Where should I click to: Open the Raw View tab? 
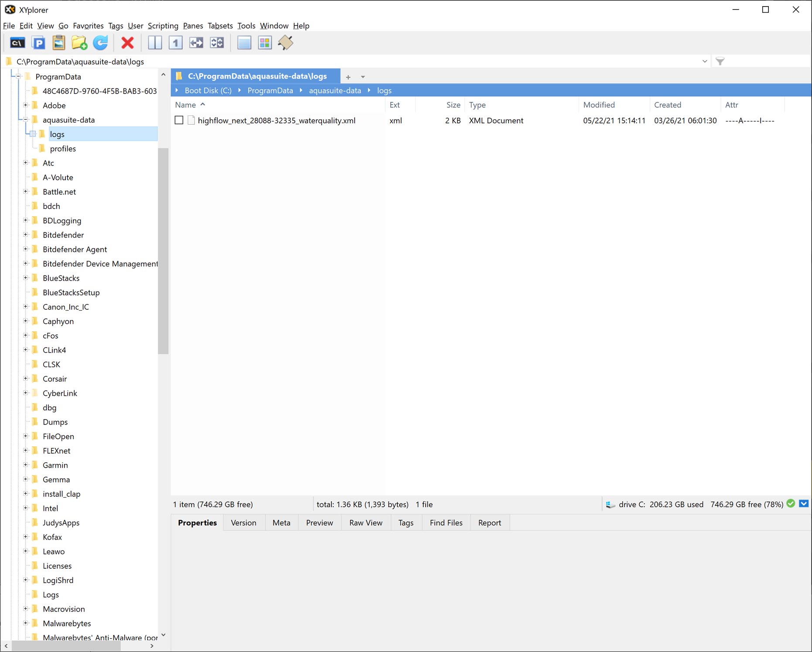365,523
